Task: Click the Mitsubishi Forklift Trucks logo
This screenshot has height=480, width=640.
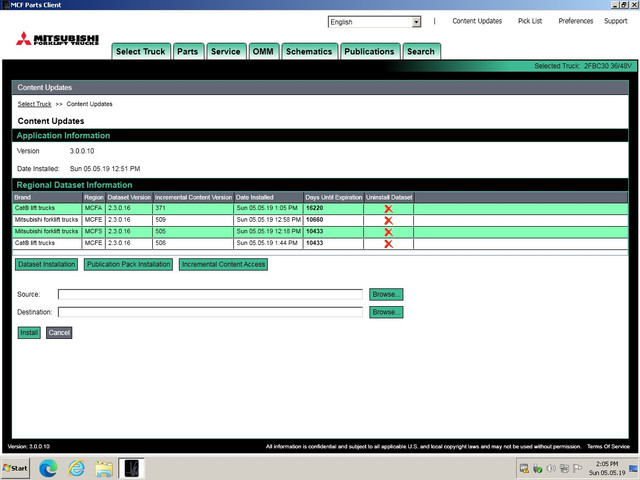Action: point(57,39)
